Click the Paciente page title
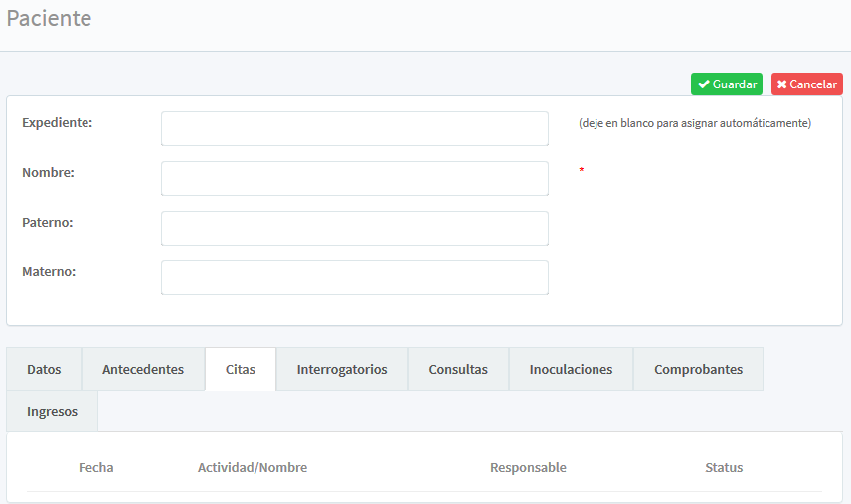Viewport: 851px width, 504px height. 50,18
